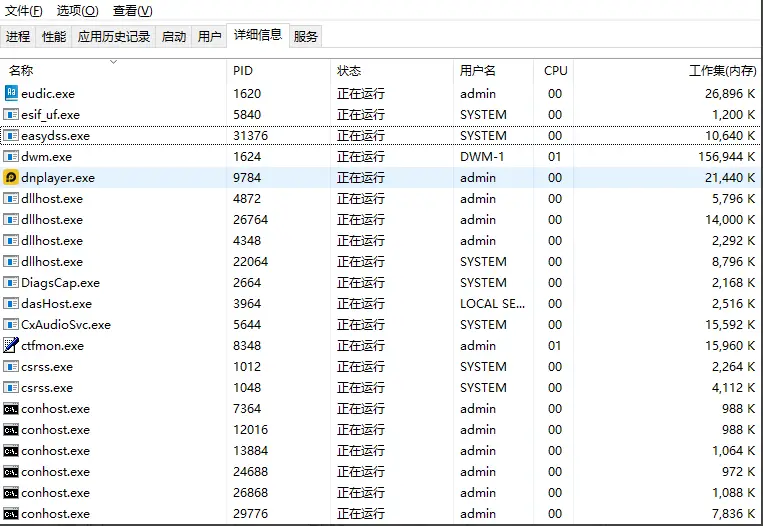
Task: Click the dnplayer.exe yellow icon
Action: coord(11,177)
